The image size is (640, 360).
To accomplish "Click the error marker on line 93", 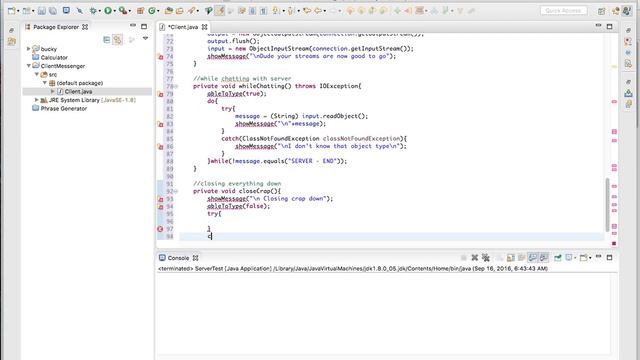I will click(160, 199).
